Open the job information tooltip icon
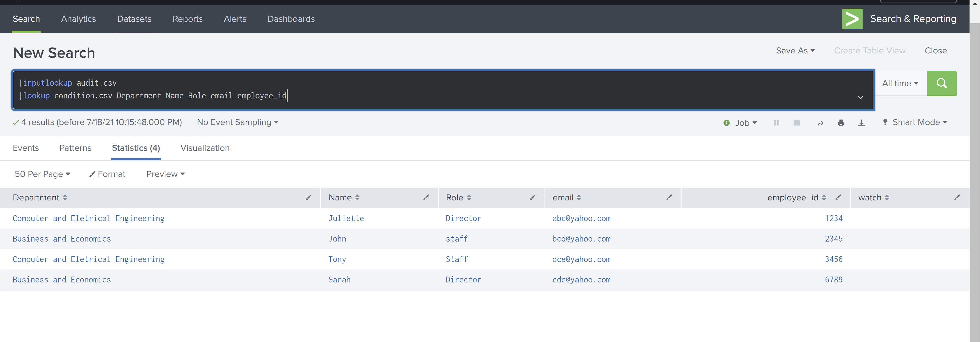This screenshot has height=342, width=980. [x=727, y=123]
